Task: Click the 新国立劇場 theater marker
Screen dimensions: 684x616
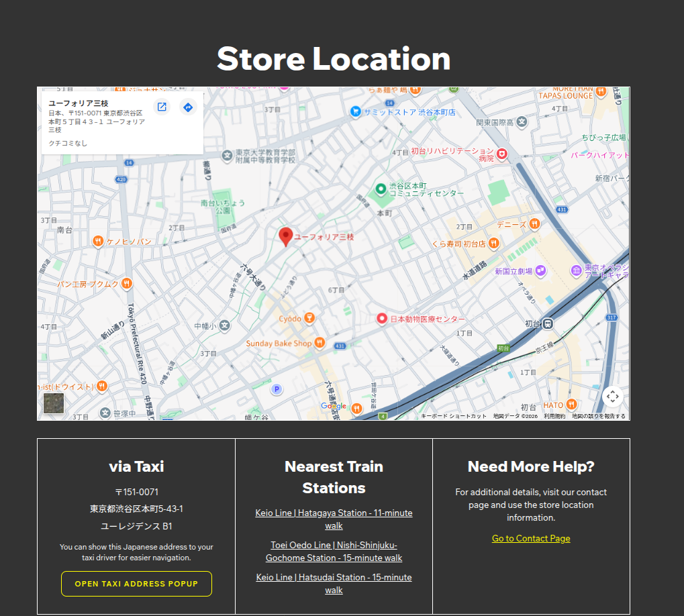Action: 541,271
